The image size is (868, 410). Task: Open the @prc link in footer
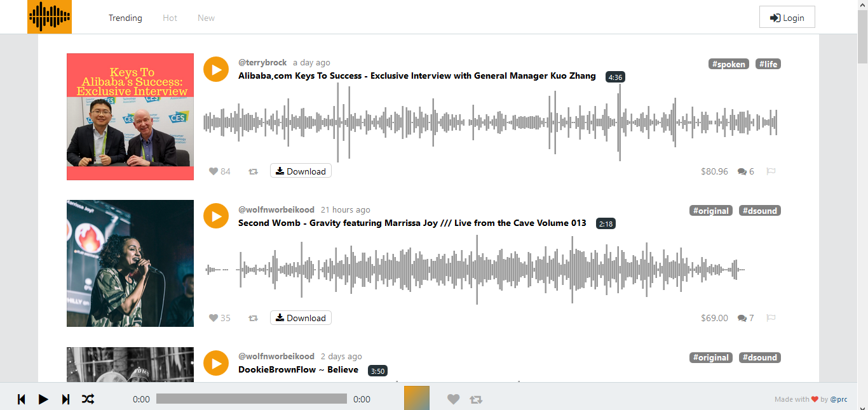tap(839, 399)
